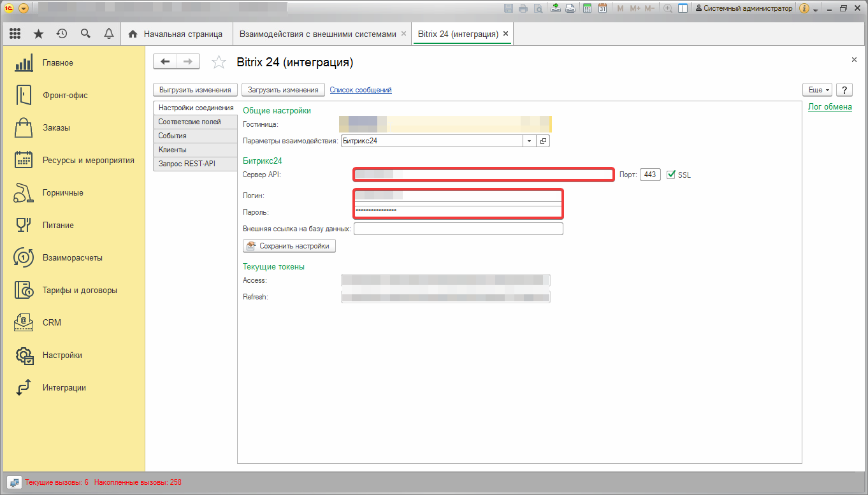Click the back navigation arrow
This screenshot has height=495, width=868.
pos(165,61)
